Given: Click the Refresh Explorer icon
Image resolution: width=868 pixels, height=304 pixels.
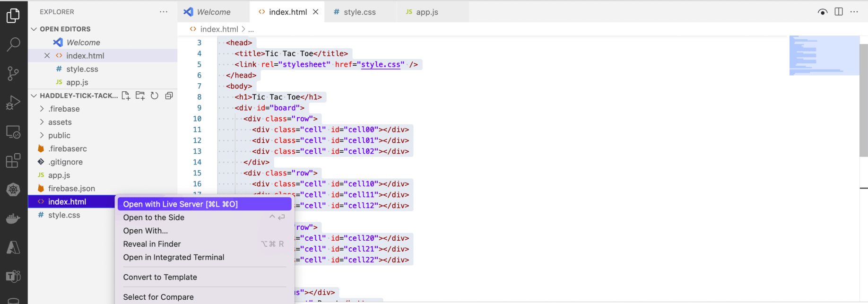Looking at the screenshot, I should pos(155,96).
